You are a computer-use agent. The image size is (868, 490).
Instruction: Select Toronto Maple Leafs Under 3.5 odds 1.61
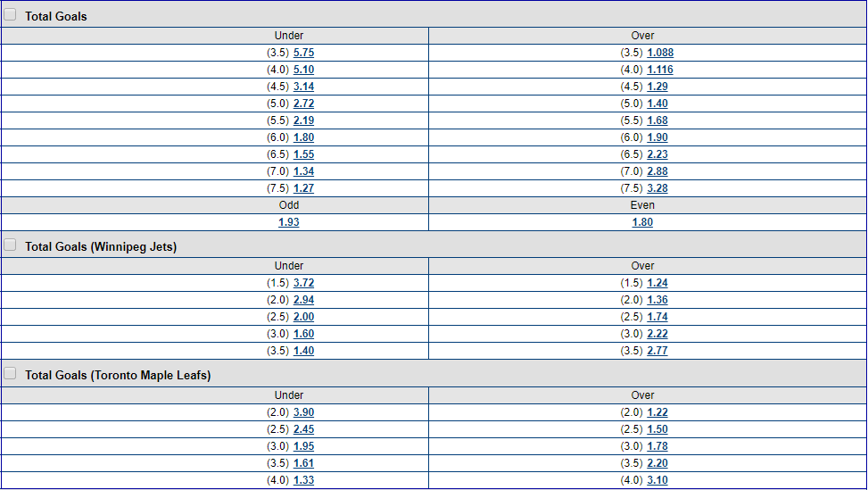coord(303,463)
